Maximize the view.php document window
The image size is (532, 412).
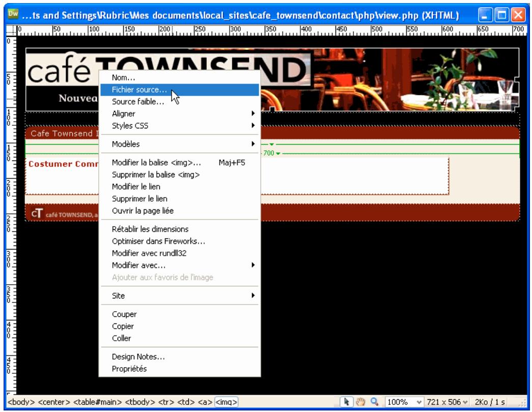pyautogui.click(x=501, y=15)
